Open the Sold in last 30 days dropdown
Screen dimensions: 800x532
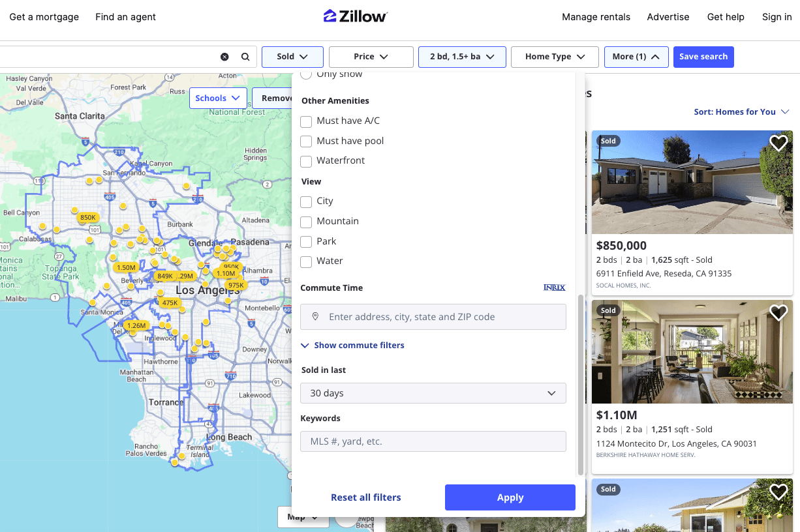(433, 393)
